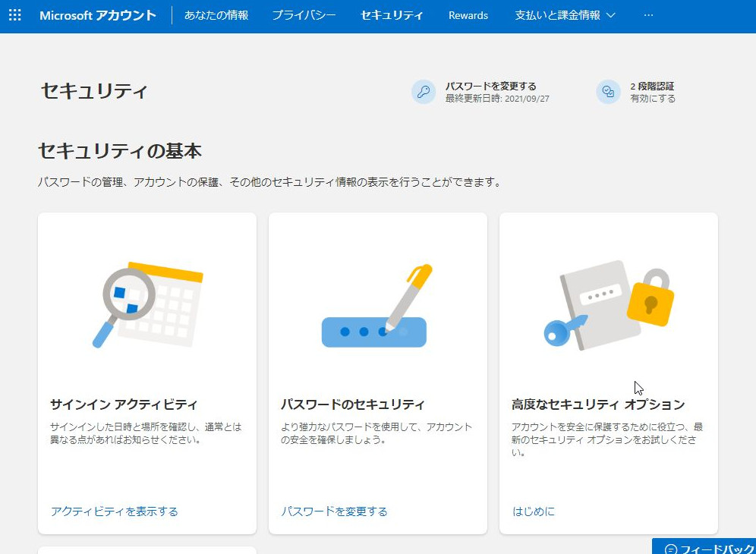The height and width of the screenshot is (554, 756).
Task: Click 最終更新日時: 2021/09/27 text
Action: pos(497,99)
